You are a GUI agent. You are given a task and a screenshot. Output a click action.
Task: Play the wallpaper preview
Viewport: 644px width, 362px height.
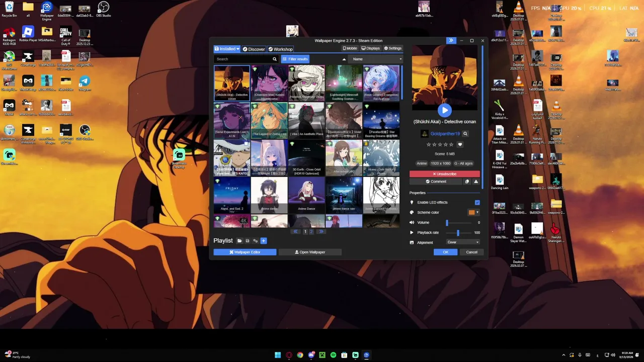[x=444, y=110]
